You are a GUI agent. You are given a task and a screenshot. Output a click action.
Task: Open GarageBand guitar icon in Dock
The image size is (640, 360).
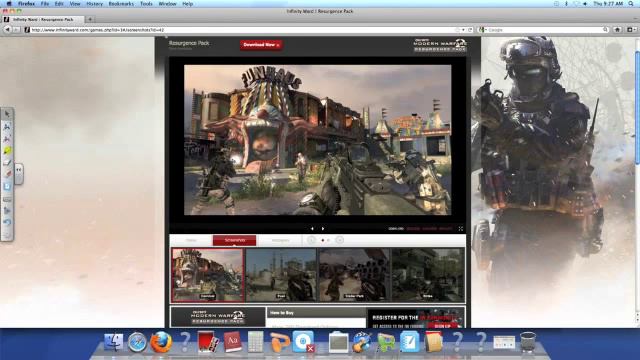coord(362,342)
